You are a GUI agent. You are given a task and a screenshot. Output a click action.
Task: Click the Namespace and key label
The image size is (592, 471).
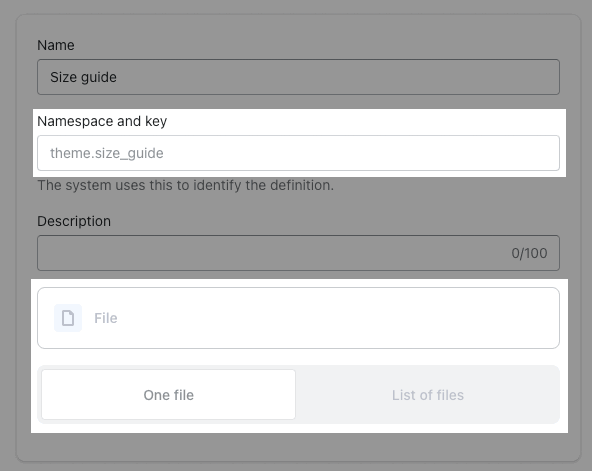coord(102,121)
